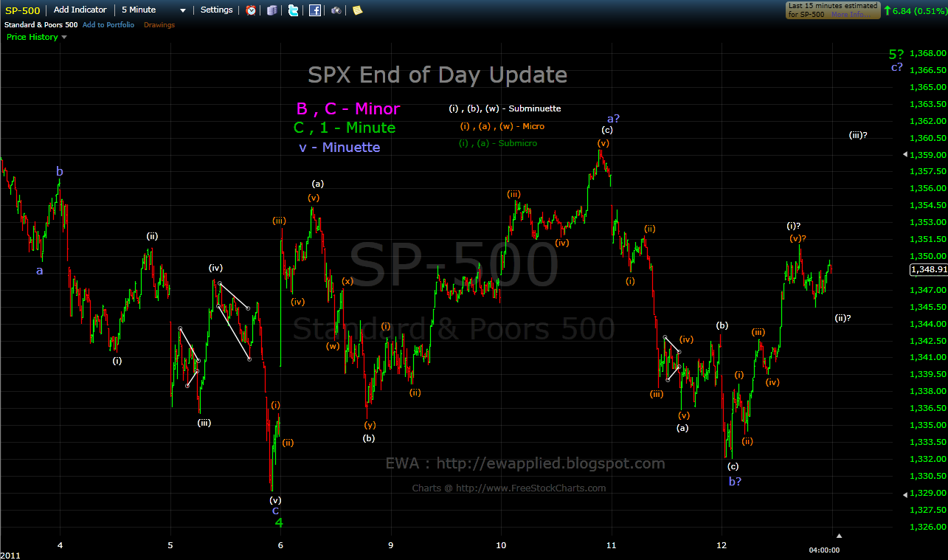The image size is (948, 560).
Task: Click the 1,362.00 price axis label
Action: [928, 121]
